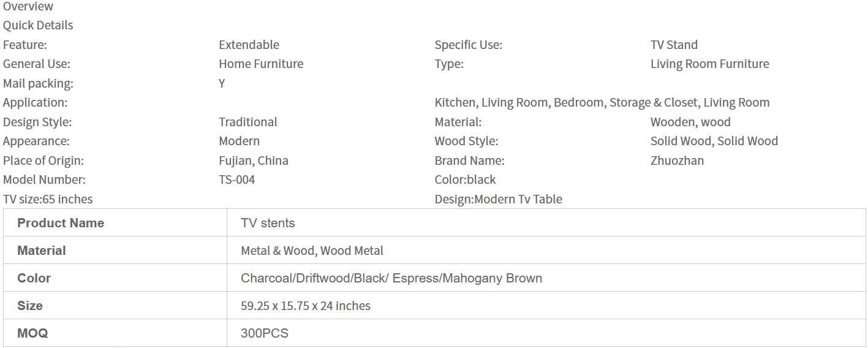Select the Home Furniture text
The width and height of the screenshot is (868, 348).
coord(261,64)
